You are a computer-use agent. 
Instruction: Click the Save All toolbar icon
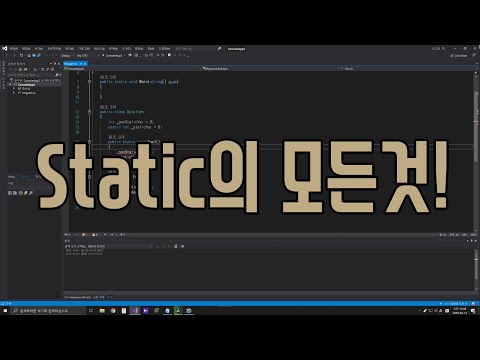[39, 56]
